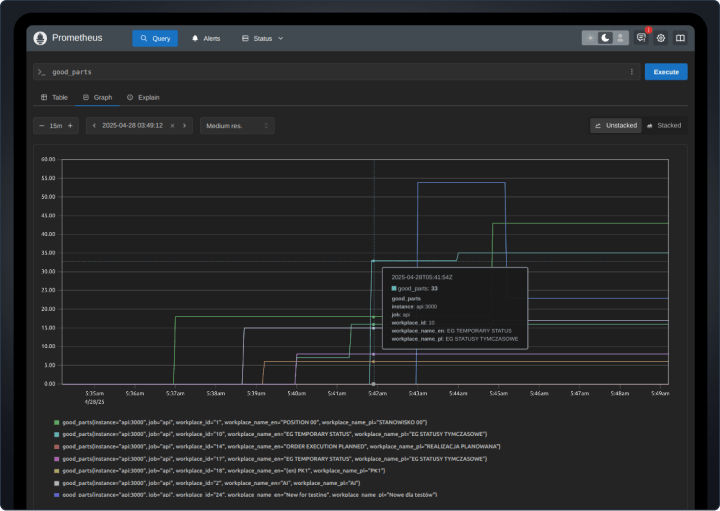Open the query options three-dot menu
This screenshot has height=511, width=720.
[x=631, y=72]
